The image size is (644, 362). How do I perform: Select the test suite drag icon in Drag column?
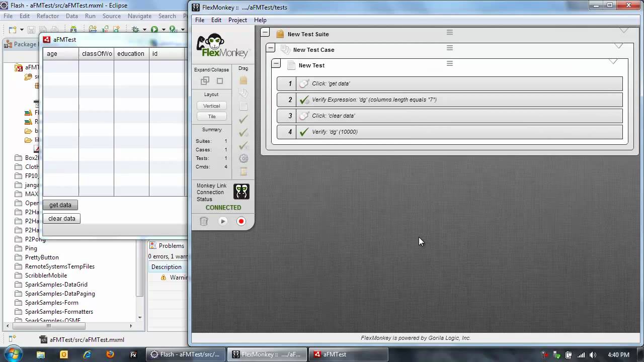(244, 80)
